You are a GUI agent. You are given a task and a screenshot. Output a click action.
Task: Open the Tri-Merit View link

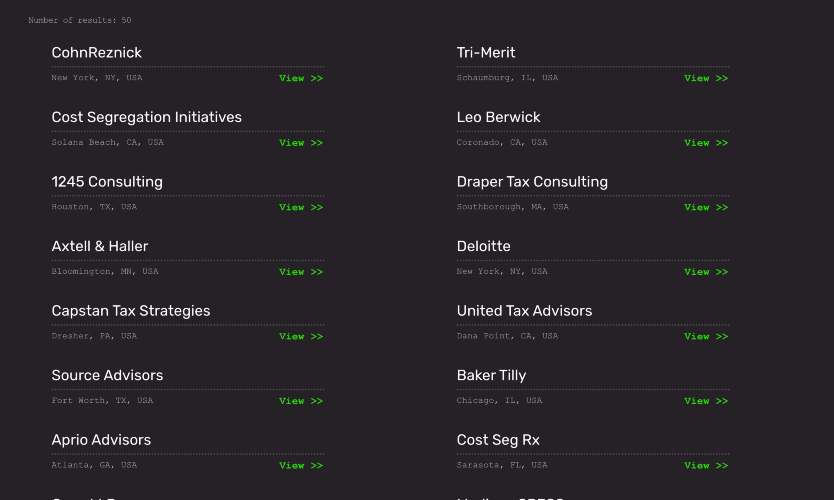pos(705,78)
